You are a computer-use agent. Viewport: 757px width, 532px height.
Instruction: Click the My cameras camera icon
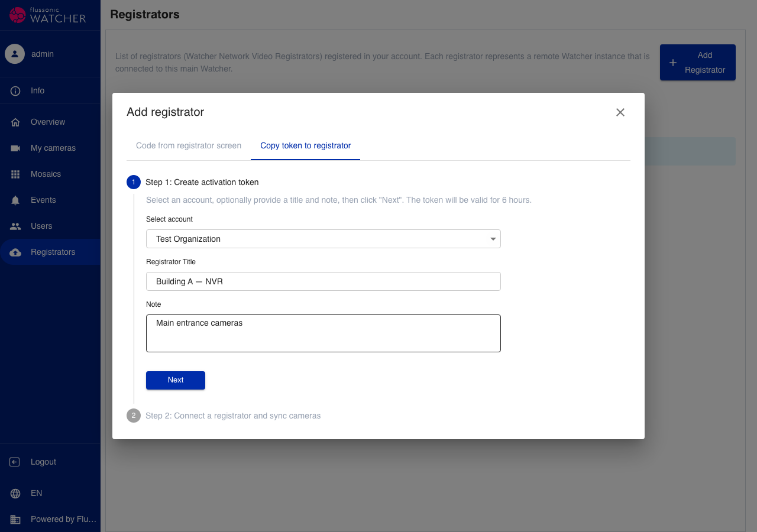click(15, 148)
